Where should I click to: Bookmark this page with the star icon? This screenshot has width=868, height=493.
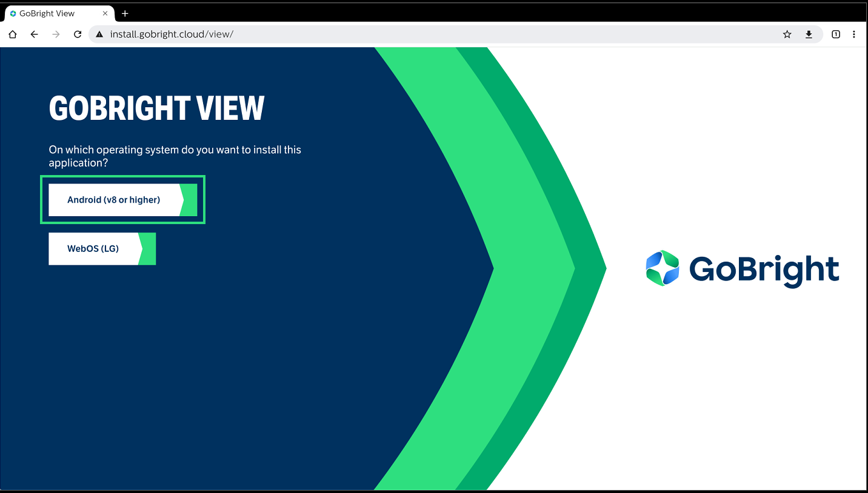coord(787,35)
